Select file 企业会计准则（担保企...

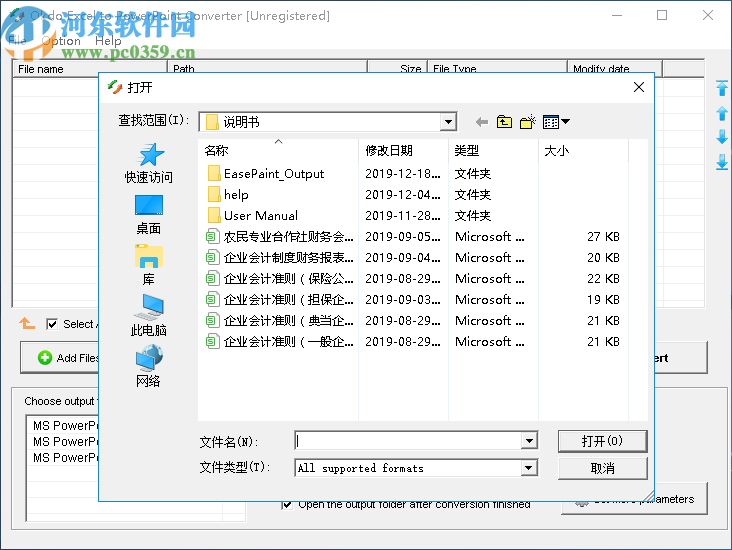tap(280, 300)
